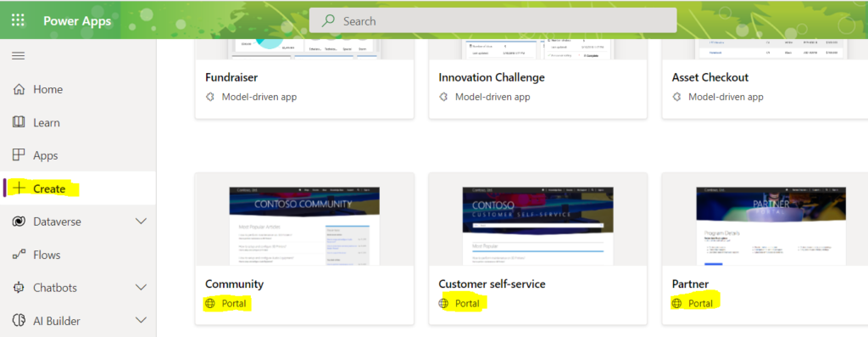This screenshot has height=337, width=868.
Task: Click the Learn book icon
Action: pyautogui.click(x=19, y=122)
